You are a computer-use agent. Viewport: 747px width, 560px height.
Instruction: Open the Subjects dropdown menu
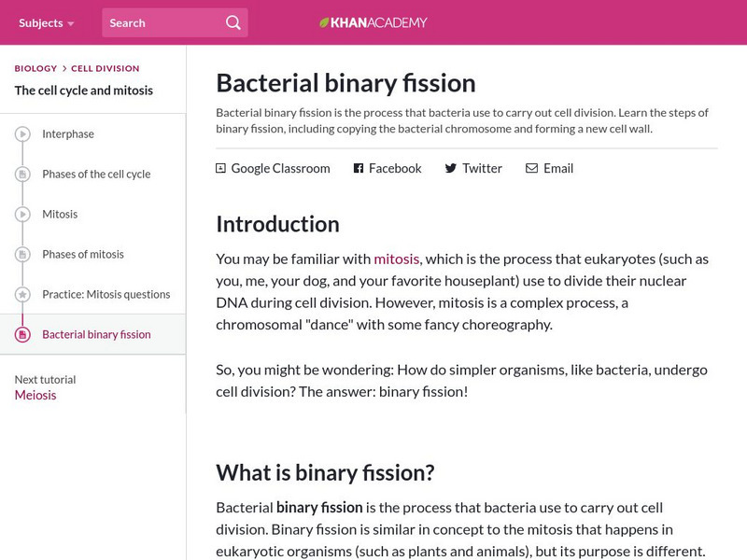(x=46, y=22)
